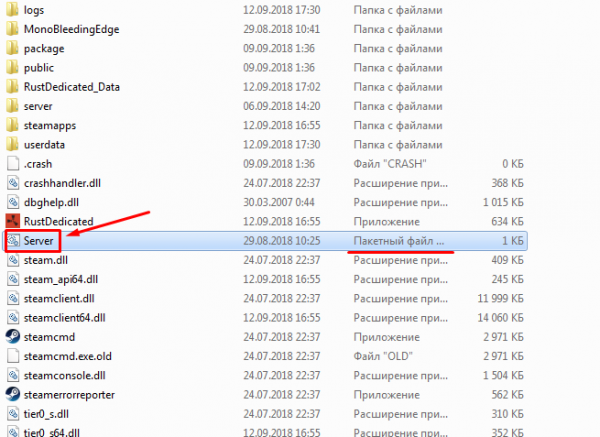Select the steamclient64.dll file name
600x437 pixels.
(64, 318)
